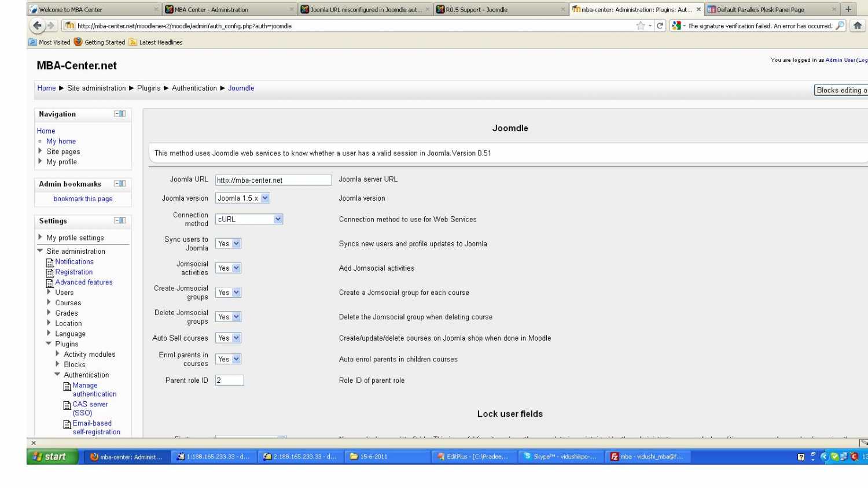Click the browser home icon
This screenshot has width=868, height=488.
(858, 25)
